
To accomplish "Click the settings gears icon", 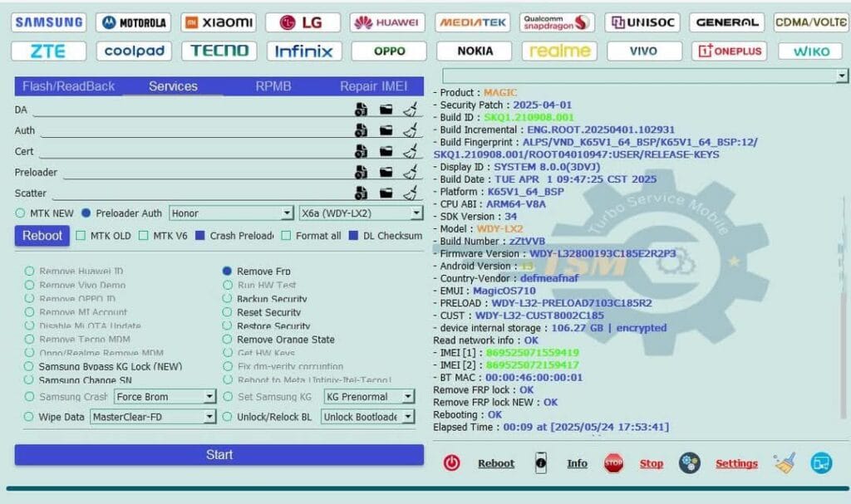I will pyautogui.click(x=689, y=462).
